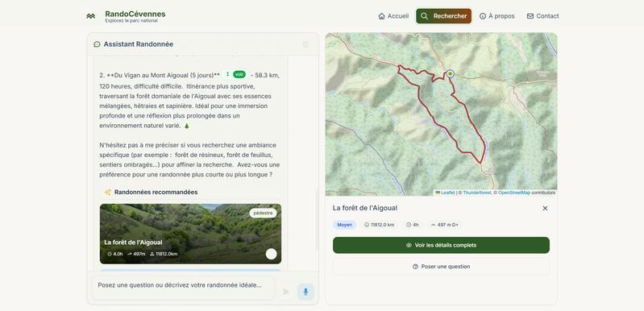The width and height of the screenshot is (644, 311).
Task: Open La forêt de l'Aigoual hike card
Action: point(190,234)
